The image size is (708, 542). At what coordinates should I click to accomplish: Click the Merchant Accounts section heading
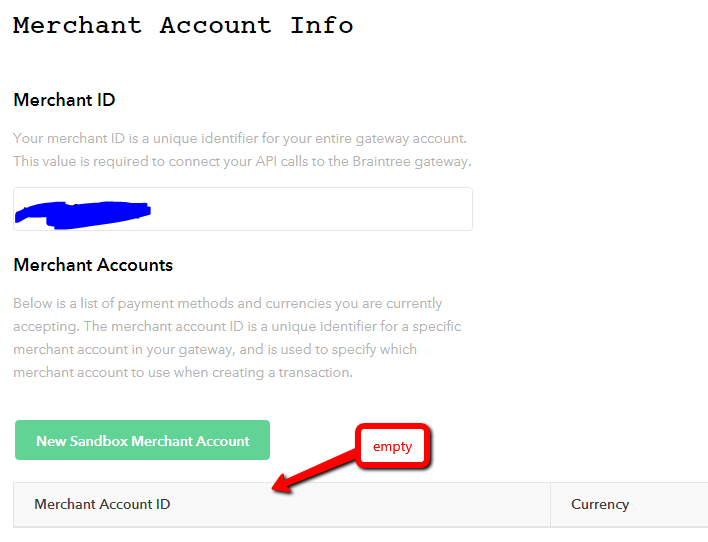pos(93,265)
